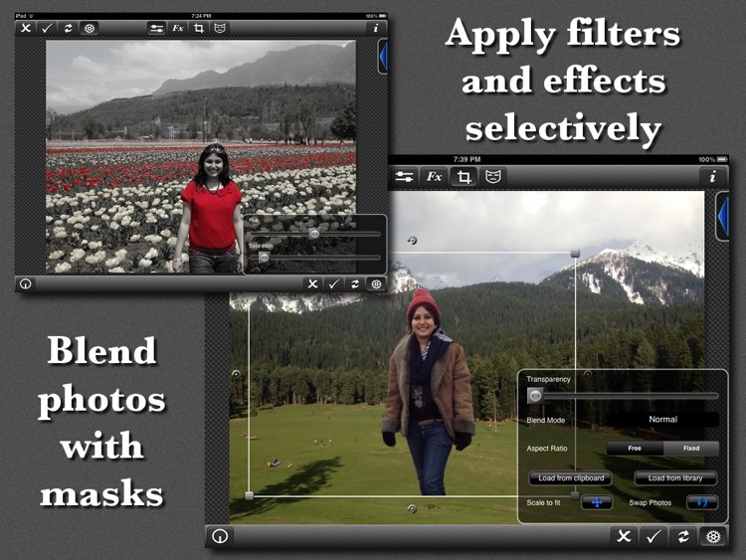Tap swap arrows in lower screenshot's bottom bar
Image resolution: width=746 pixels, height=560 pixels.
[683, 537]
